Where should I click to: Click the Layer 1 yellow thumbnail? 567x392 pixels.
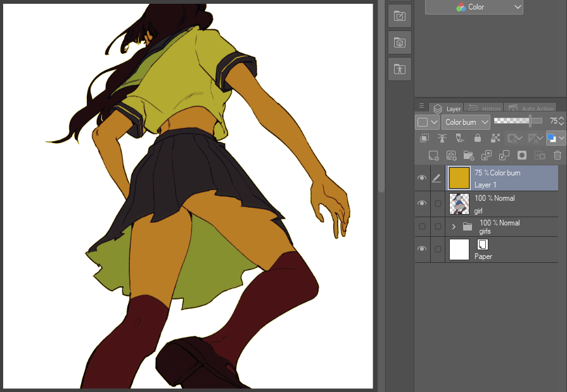click(x=459, y=179)
